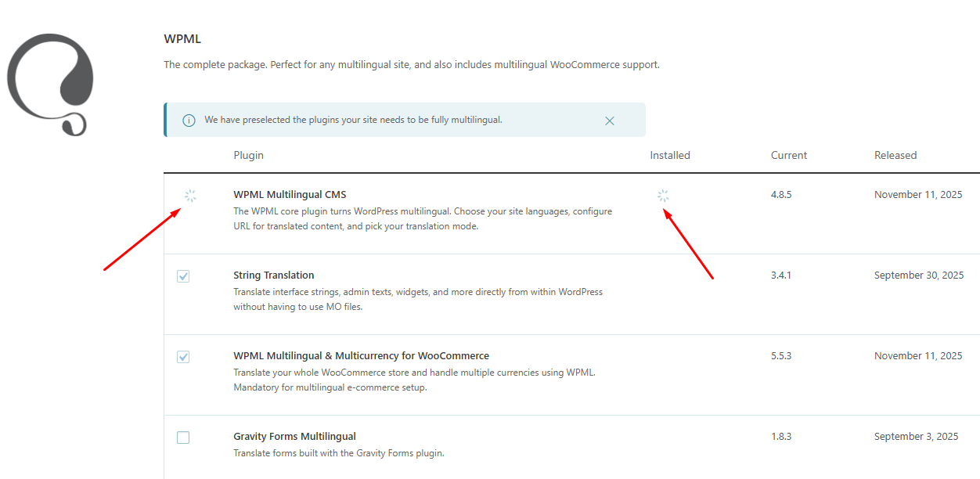Click the Released column header

895,155
